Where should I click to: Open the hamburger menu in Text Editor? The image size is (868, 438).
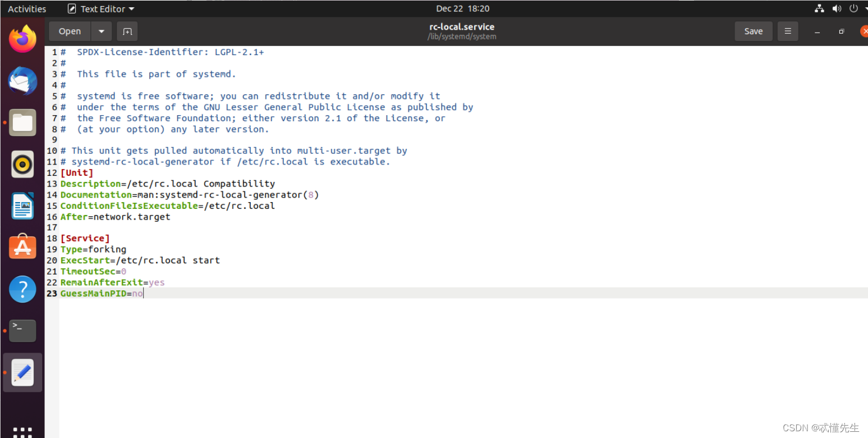click(x=787, y=31)
